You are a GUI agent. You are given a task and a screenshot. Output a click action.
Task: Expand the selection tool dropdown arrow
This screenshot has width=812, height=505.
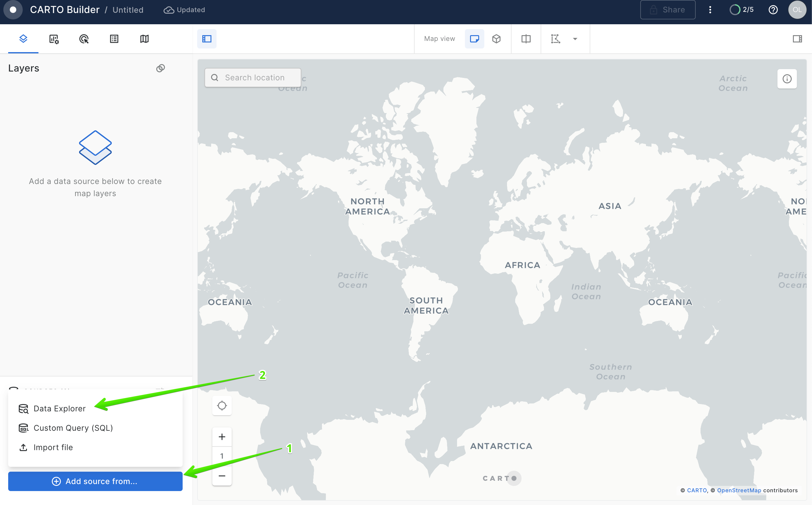pos(575,39)
